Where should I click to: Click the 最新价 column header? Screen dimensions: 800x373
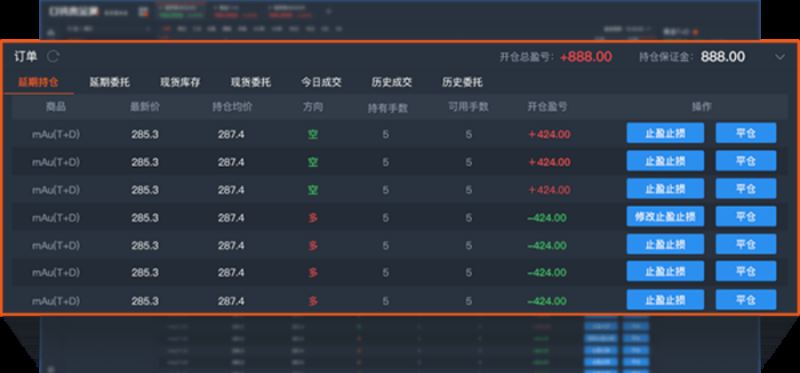click(145, 107)
